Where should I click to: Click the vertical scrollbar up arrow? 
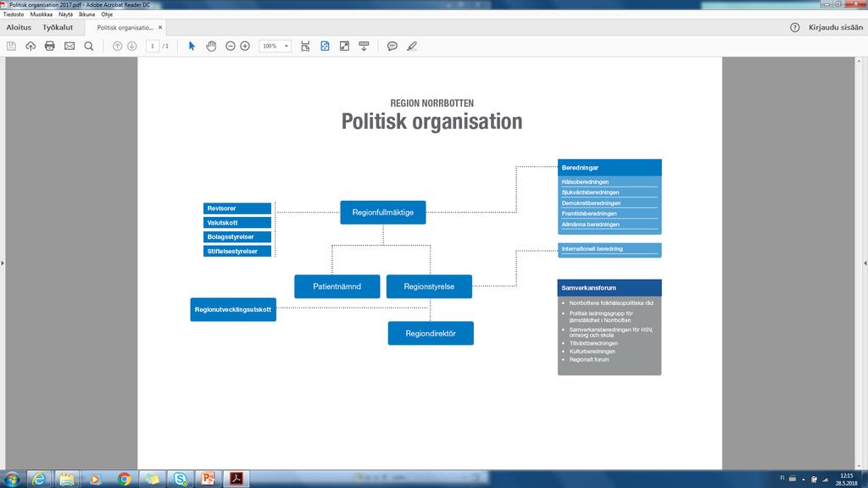point(859,60)
